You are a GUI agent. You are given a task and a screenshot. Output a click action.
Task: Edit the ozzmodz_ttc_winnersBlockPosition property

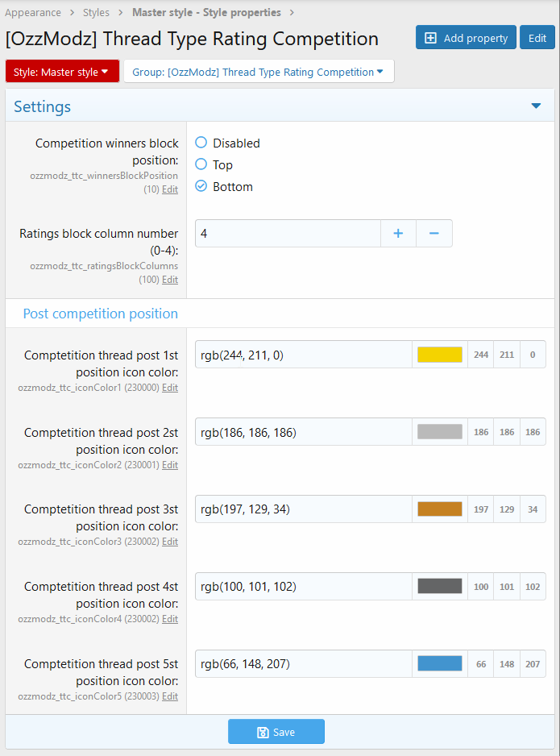coord(170,189)
